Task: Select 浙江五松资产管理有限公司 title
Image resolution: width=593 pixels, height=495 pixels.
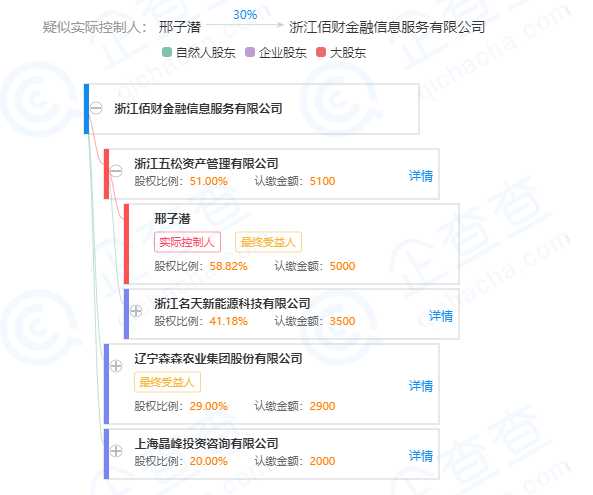Action: (x=206, y=164)
